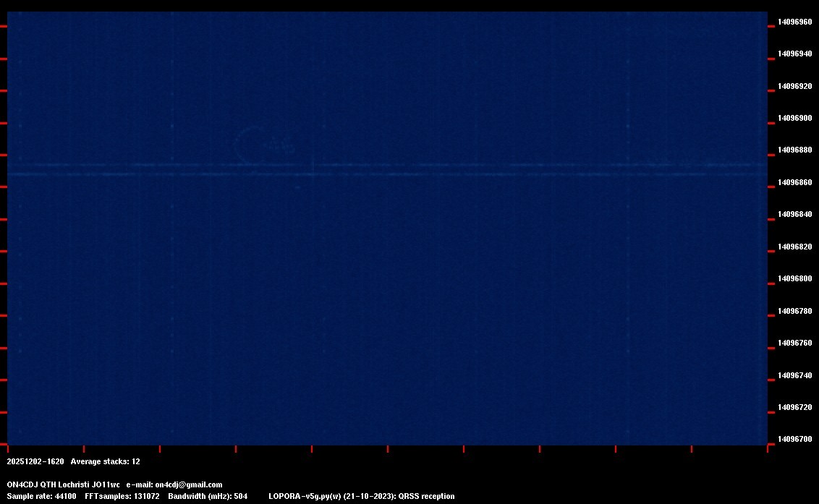This screenshot has height=504, width=819.
Task: Click the 14096860 frequency label
Action: click(x=794, y=182)
